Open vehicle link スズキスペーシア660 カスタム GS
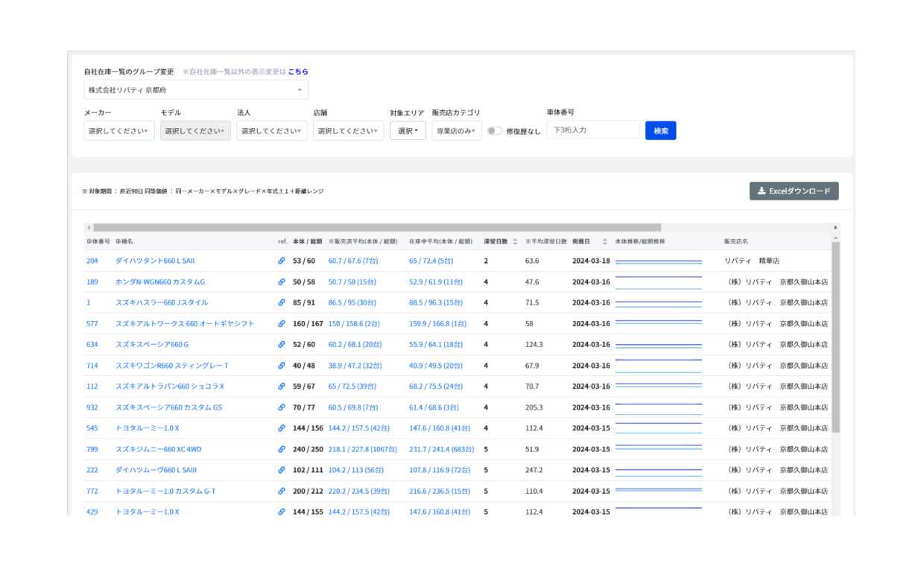Image resolution: width=924 pixels, height=566 pixels. click(x=169, y=407)
